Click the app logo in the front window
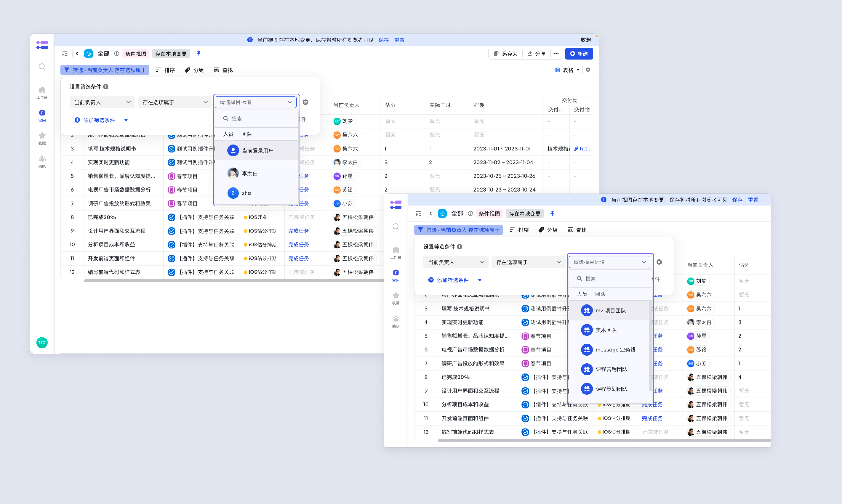Screen dimensions: 842x504 click(396, 205)
